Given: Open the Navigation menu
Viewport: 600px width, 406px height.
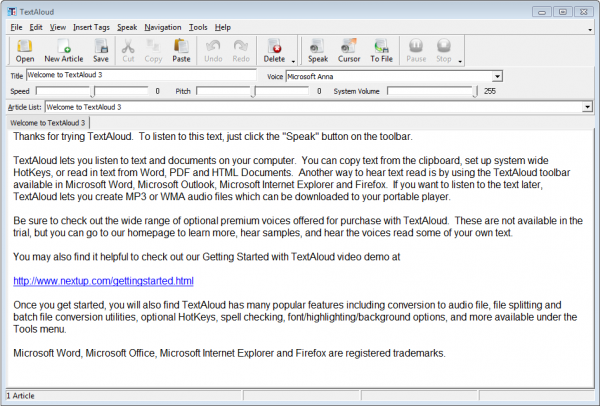Looking at the screenshot, I should click(163, 27).
